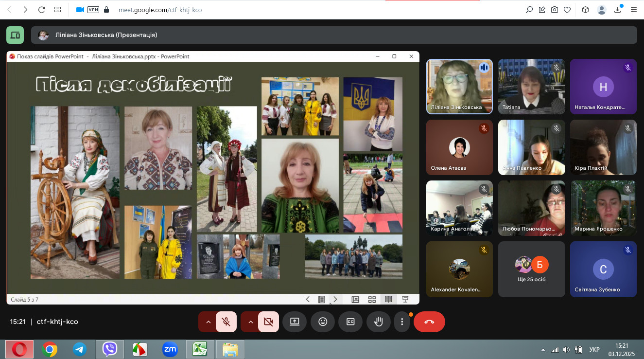Click the УКР language indicator in tray
Image resolution: width=644 pixels, height=359 pixels.
[x=594, y=350]
